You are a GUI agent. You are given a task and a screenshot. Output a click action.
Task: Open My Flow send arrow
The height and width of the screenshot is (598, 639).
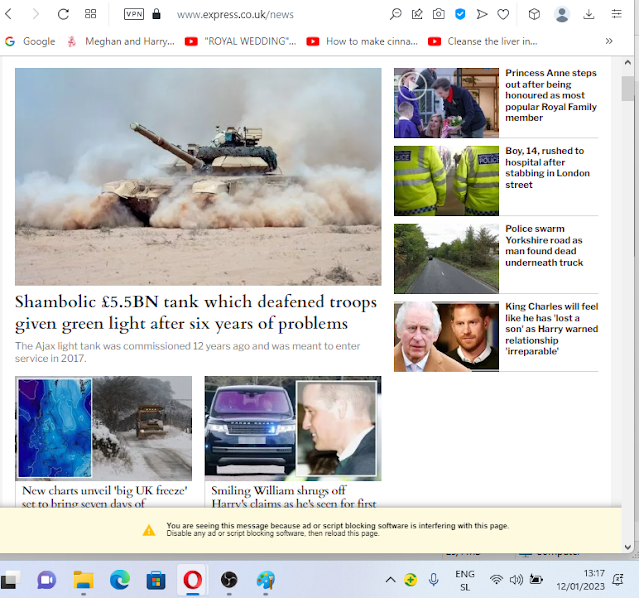tap(482, 14)
